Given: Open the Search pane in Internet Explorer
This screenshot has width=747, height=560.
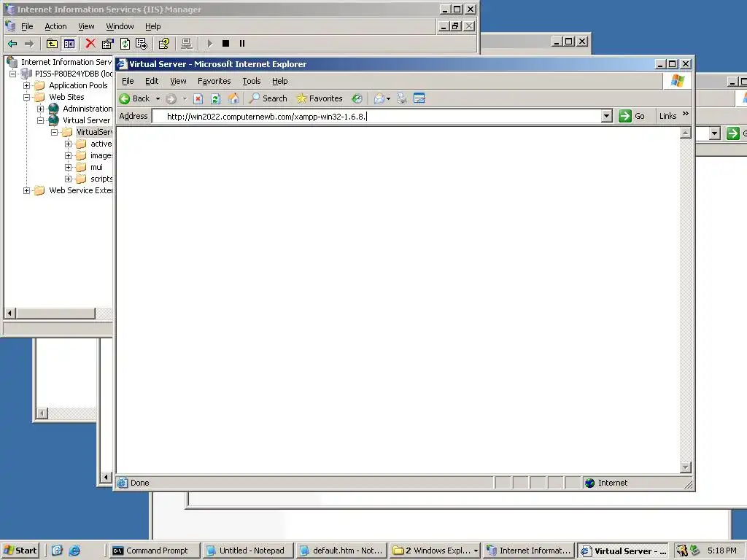Looking at the screenshot, I should point(268,98).
